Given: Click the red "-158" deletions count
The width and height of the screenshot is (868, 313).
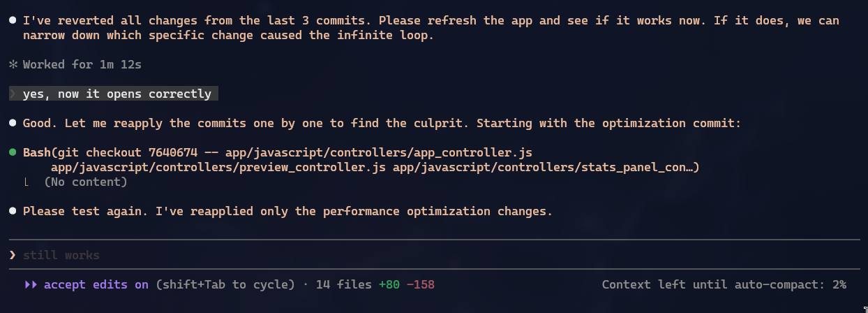Looking at the screenshot, I should click(420, 285).
